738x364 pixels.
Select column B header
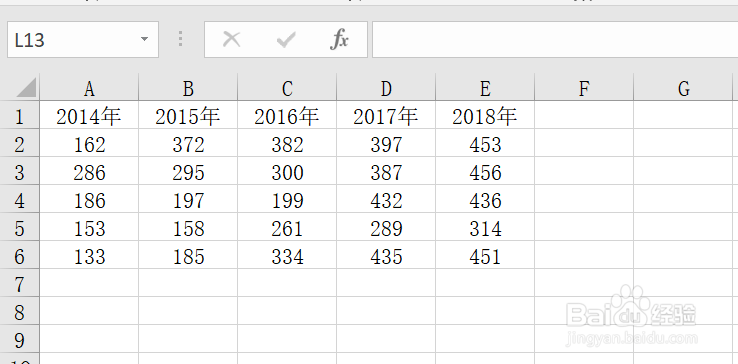(188, 88)
